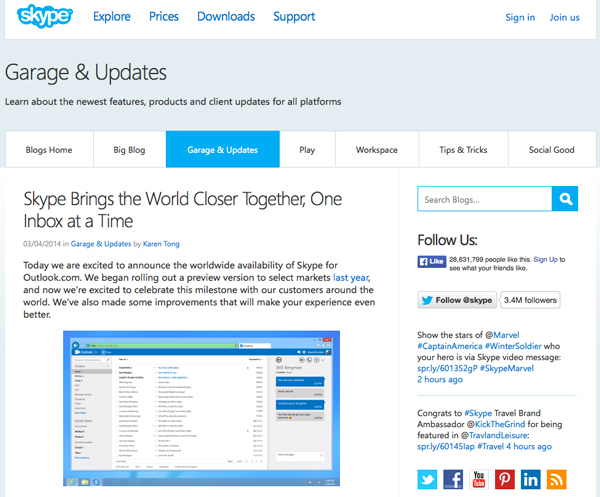Click the blue search magnifier button

[565, 199]
